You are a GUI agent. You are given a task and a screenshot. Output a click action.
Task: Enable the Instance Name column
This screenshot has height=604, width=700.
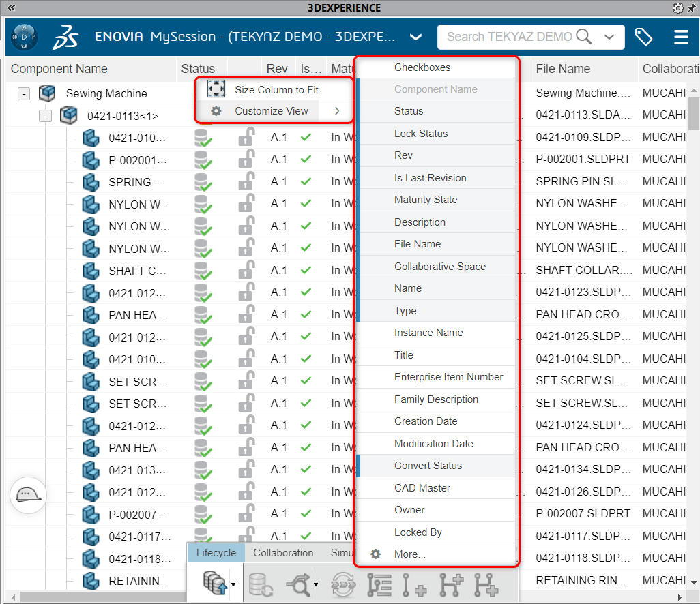(x=437, y=332)
